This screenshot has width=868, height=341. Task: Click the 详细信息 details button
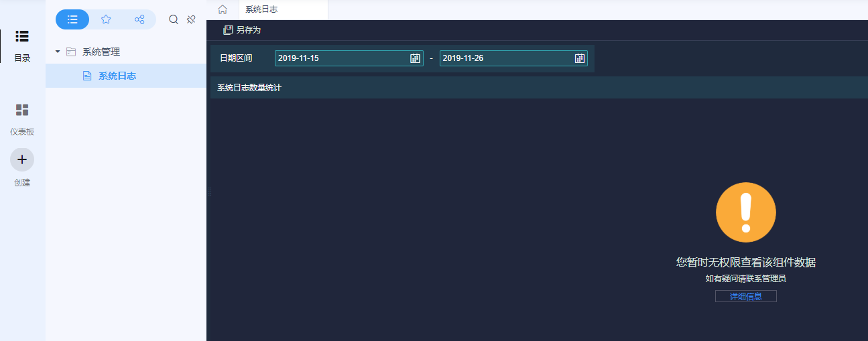(x=746, y=296)
